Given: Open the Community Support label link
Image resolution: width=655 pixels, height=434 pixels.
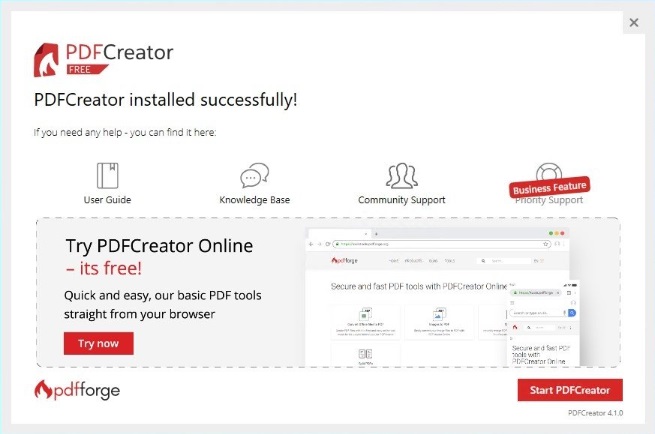Looking at the screenshot, I should [x=401, y=200].
